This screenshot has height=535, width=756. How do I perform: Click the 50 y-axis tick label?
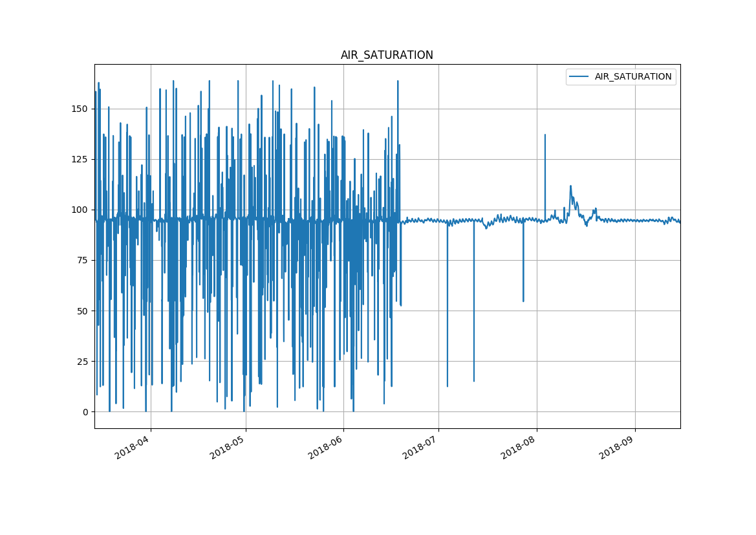pyautogui.click(x=83, y=311)
